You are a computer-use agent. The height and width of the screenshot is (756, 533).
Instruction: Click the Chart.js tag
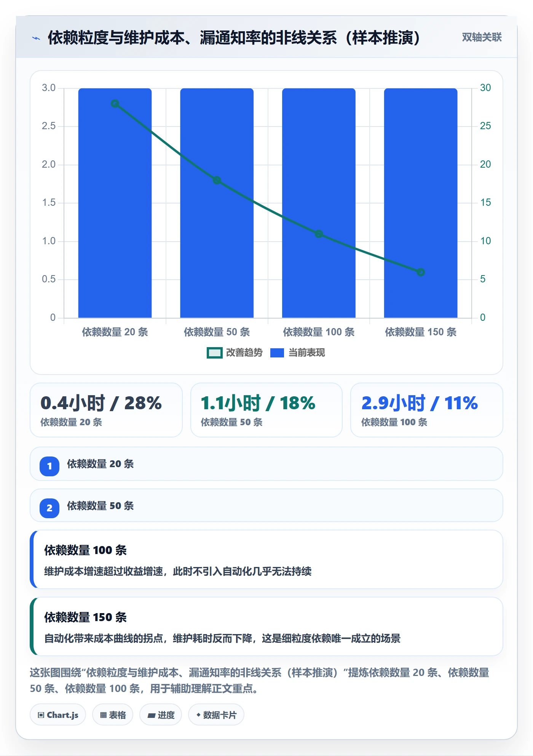click(58, 715)
